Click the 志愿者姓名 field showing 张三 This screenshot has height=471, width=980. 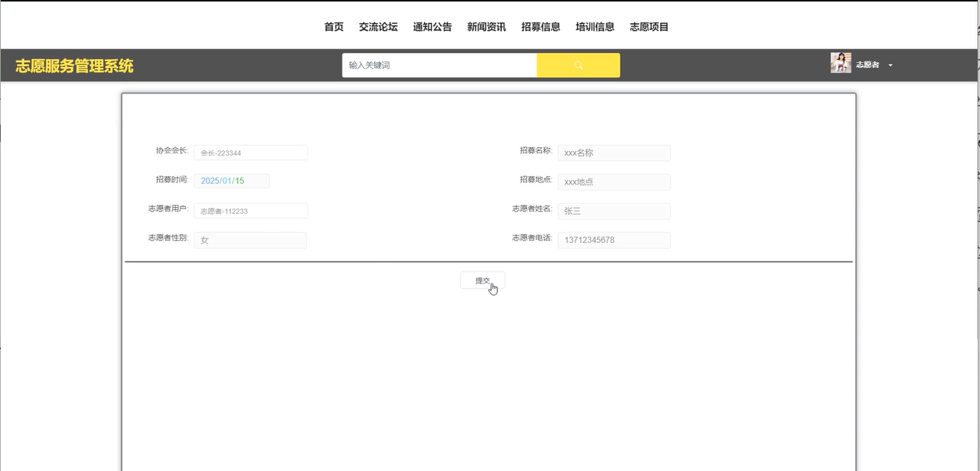(614, 211)
